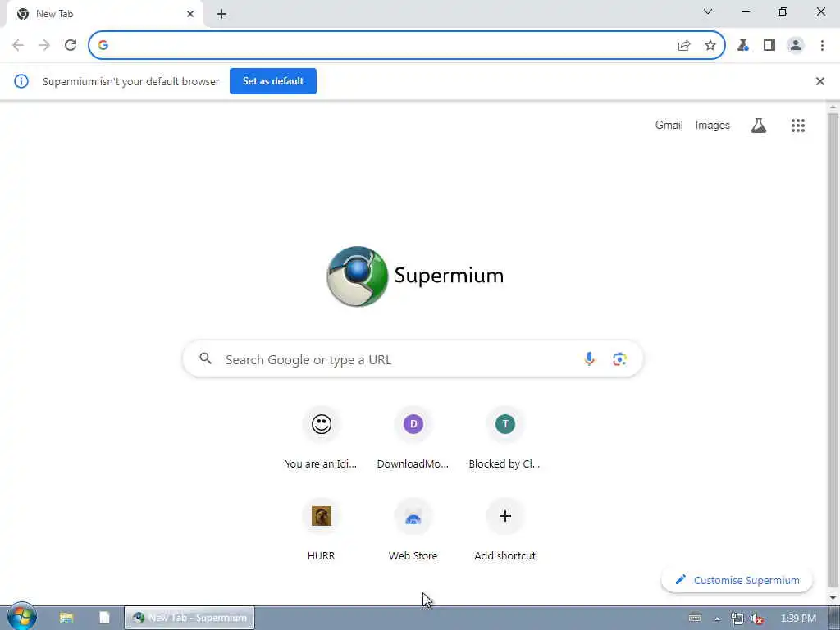This screenshot has width=840, height=630.
Task: Click Set as default button
Action: [273, 81]
